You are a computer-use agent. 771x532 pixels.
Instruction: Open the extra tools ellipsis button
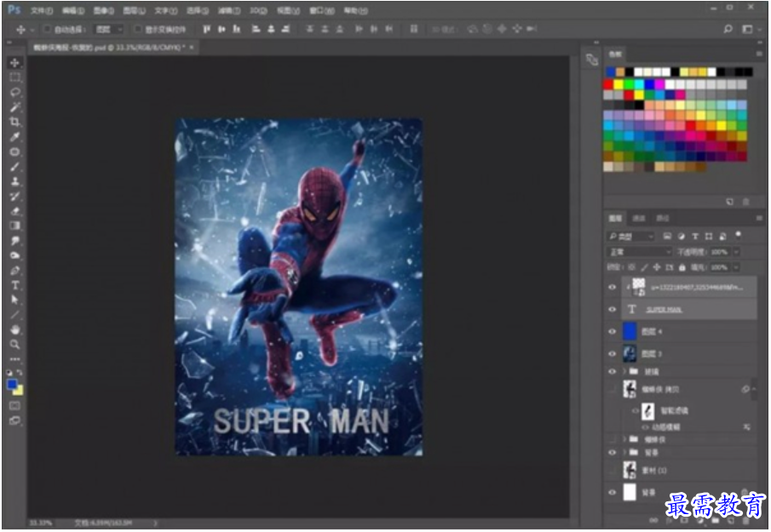pyautogui.click(x=14, y=359)
